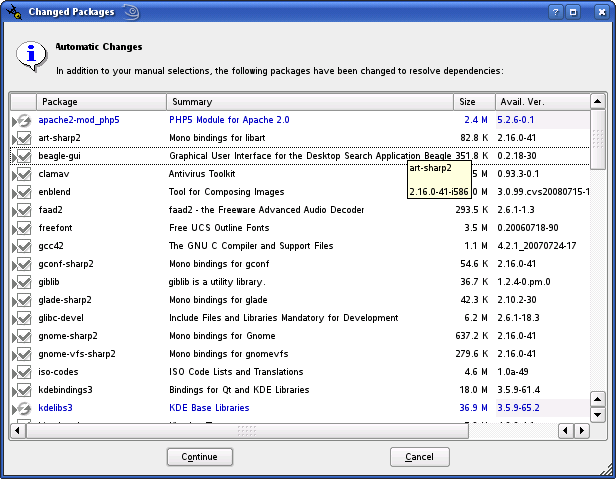The width and height of the screenshot is (616, 479).
Task: Toggle the clamav package checkbox
Action: [x=24, y=174]
